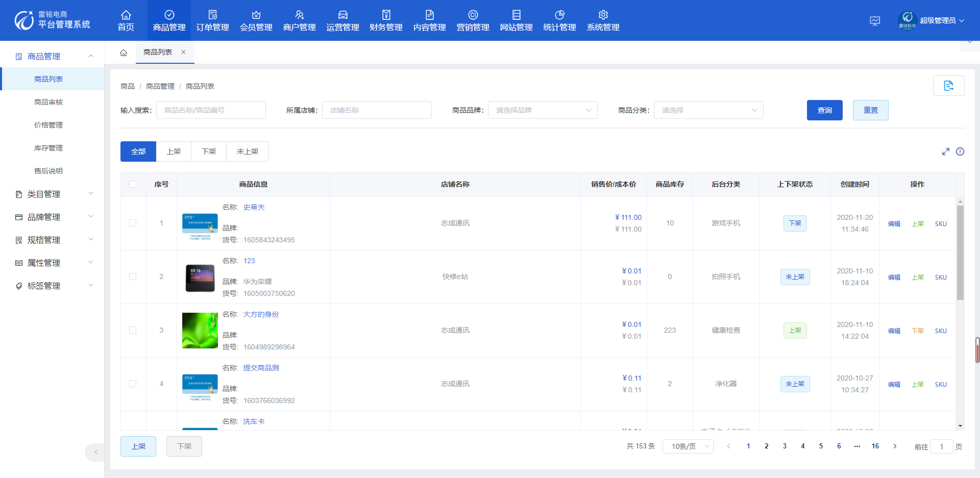The image size is (980, 478).
Task: Open the 商品分类 dropdown
Action: coord(708,110)
